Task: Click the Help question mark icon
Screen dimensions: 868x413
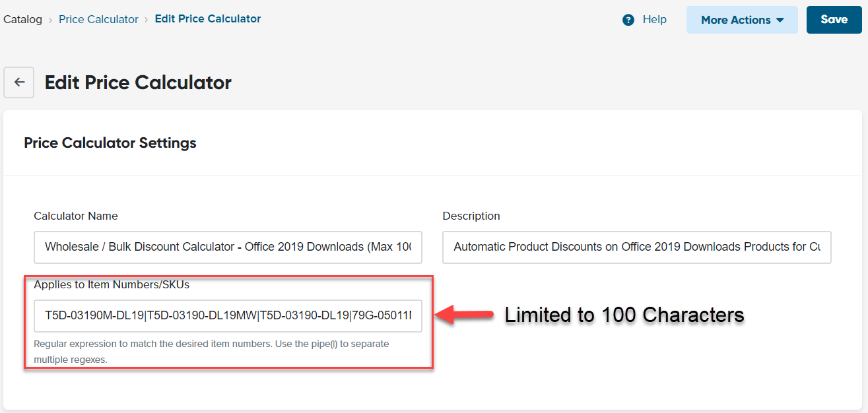Action: coord(628,20)
